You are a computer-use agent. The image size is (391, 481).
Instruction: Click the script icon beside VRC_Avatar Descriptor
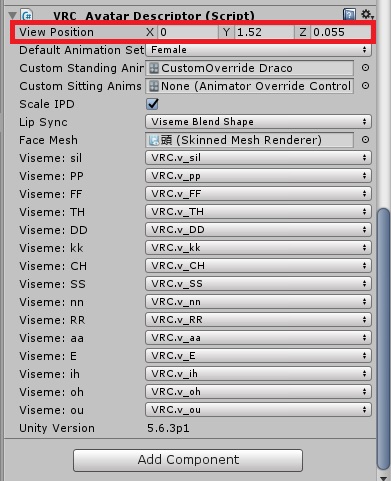click(x=27, y=15)
